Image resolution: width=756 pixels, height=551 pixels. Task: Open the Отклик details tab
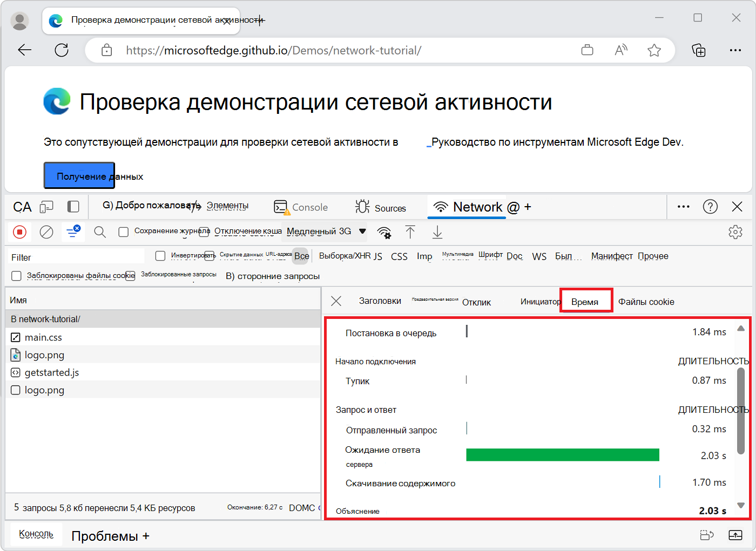476,302
